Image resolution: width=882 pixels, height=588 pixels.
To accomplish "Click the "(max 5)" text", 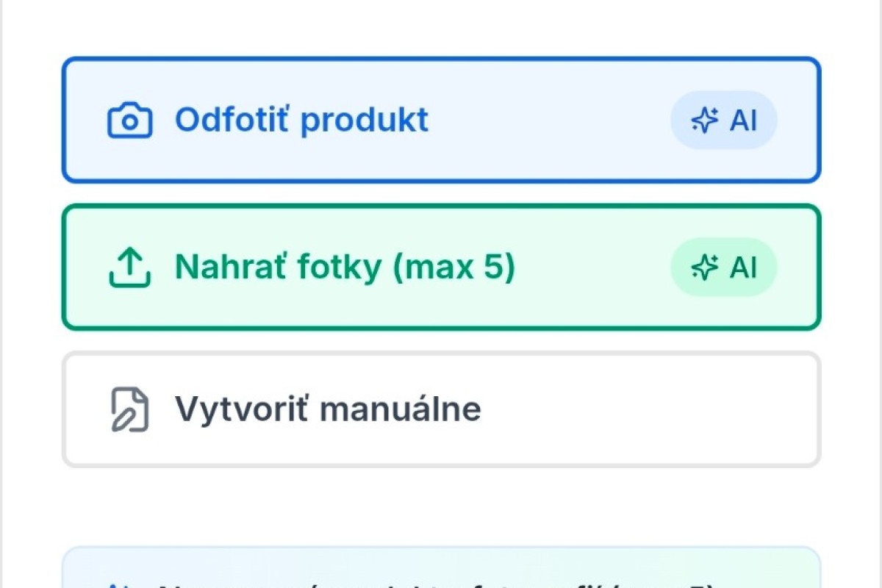I will pos(453,267).
